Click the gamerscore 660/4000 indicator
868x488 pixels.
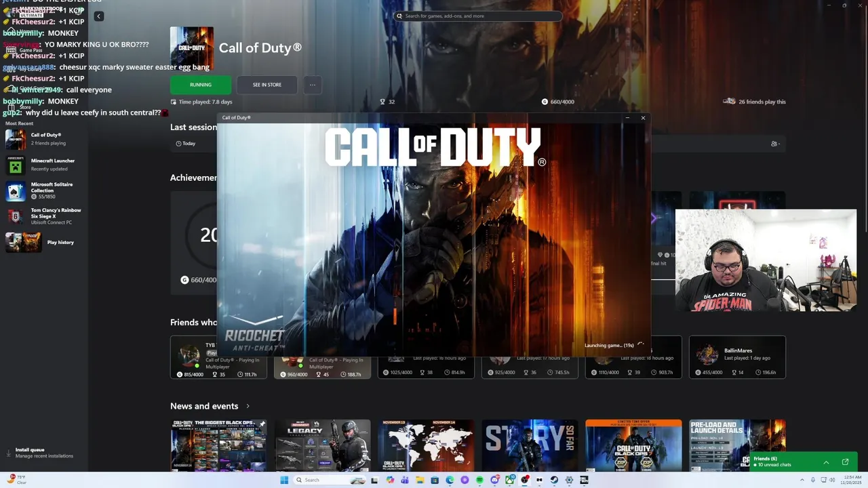coord(558,102)
